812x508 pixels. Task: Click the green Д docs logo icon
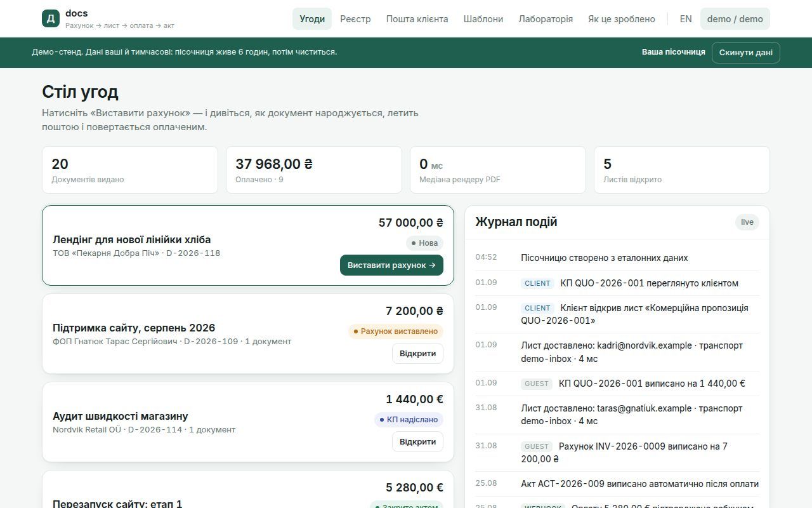[51, 18]
